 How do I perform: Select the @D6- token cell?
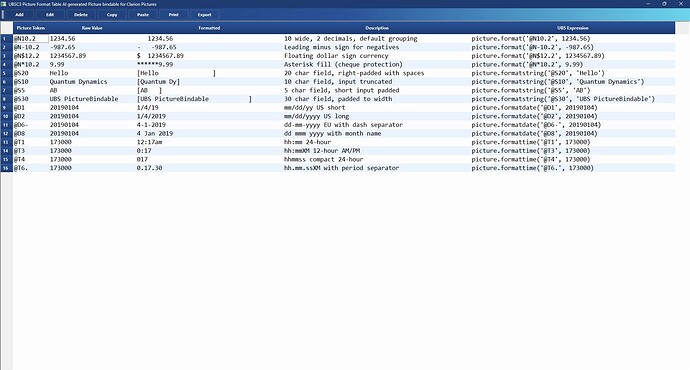31,125
